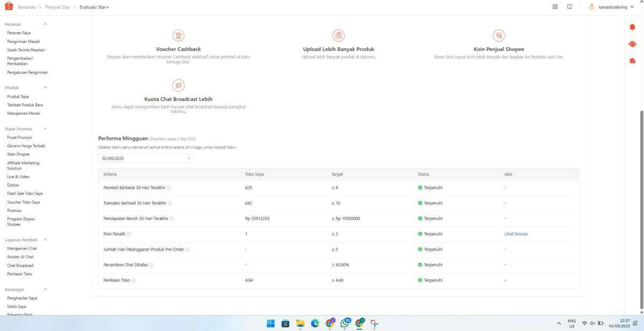Open the chat bubble icon on right rail
644x331 pixels.
pos(632,61)
